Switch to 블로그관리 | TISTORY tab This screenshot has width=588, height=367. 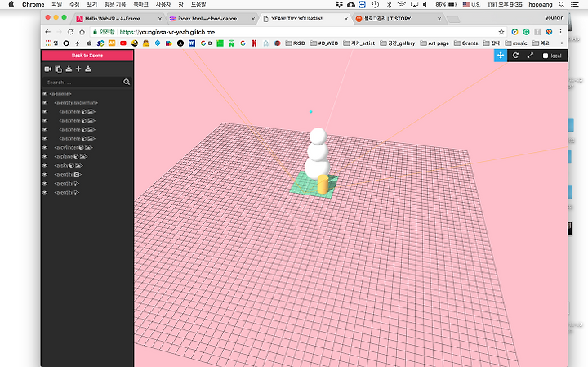(x=399, y=18)
